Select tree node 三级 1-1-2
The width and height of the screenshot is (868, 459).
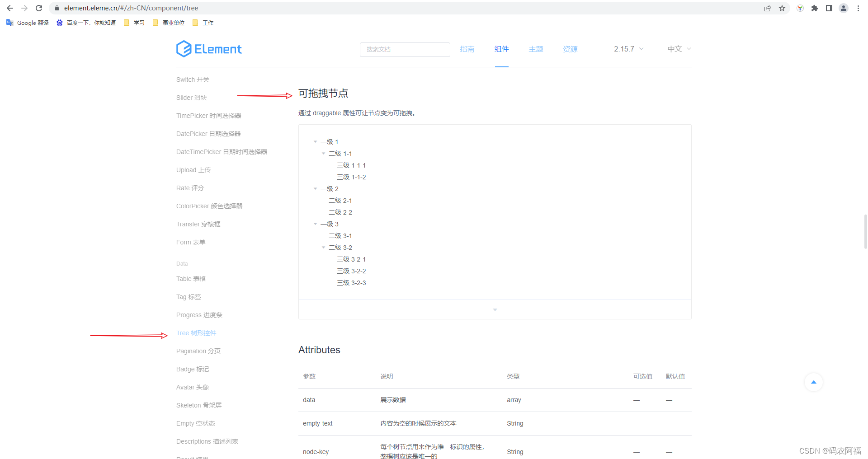[x=351, y=177]
